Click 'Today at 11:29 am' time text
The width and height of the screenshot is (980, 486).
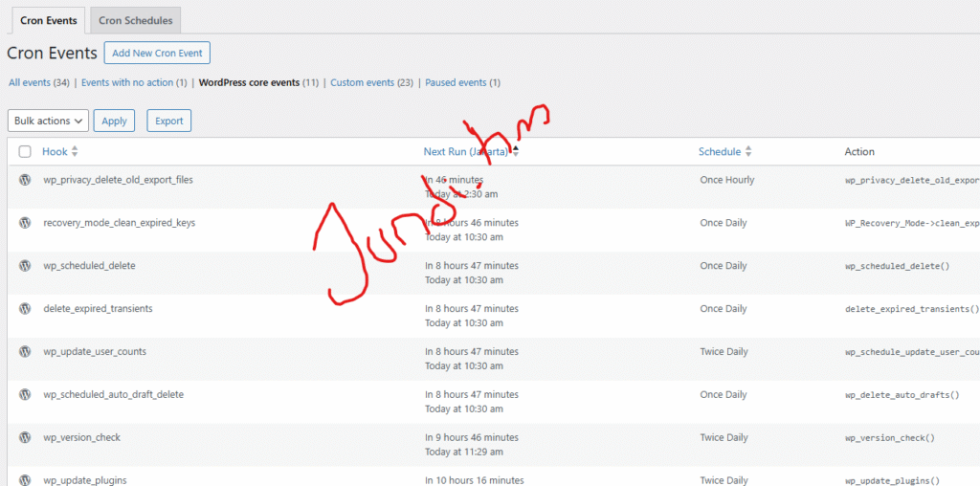[x=464, y=453]
